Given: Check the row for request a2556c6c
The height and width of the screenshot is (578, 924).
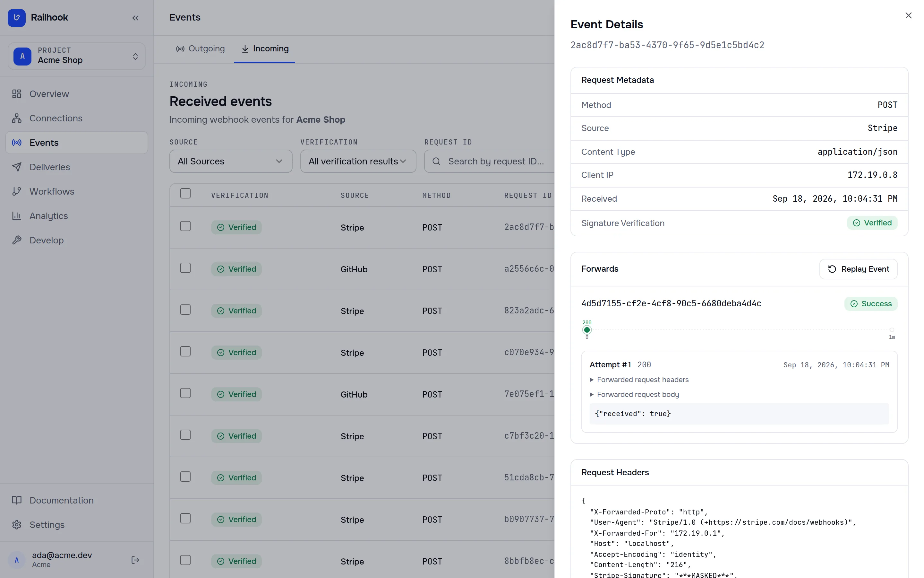Looking at the screenshot, I should [185, 268].
